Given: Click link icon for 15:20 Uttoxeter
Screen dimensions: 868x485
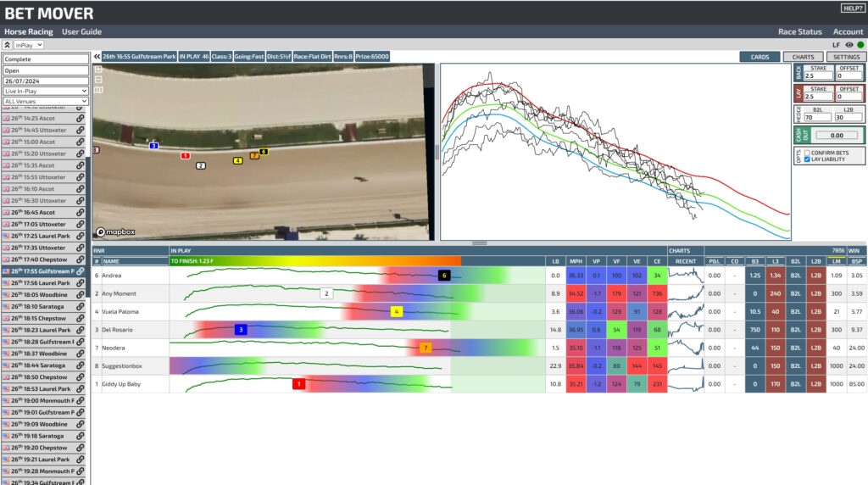Looking at the screenshot, I should tap(81, 153).
